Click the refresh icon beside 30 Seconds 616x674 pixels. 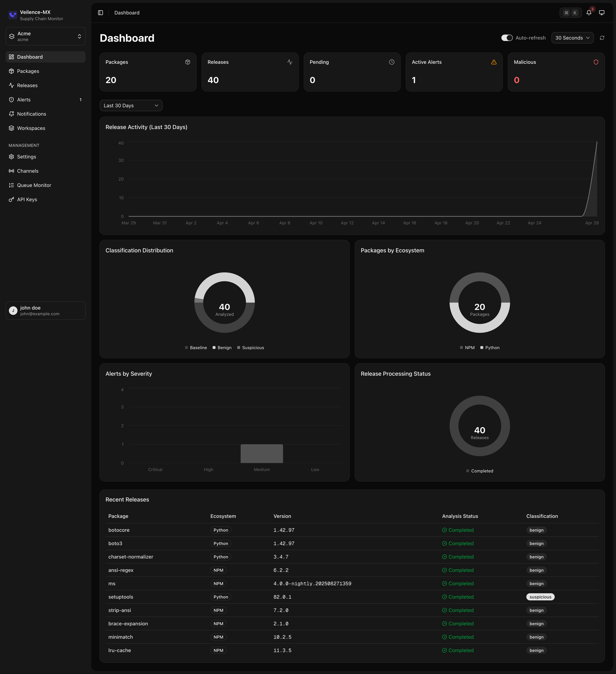pos(602,38)
